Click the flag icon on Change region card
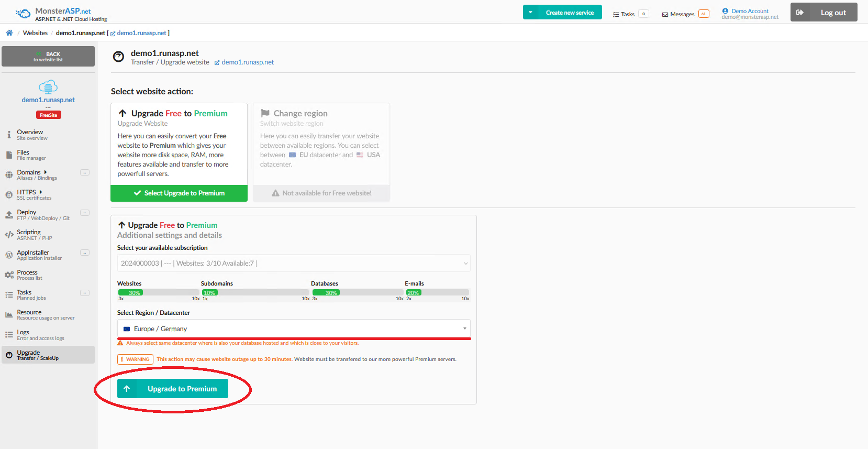Viewport: 868px width, 449px height. coord(265,113)
